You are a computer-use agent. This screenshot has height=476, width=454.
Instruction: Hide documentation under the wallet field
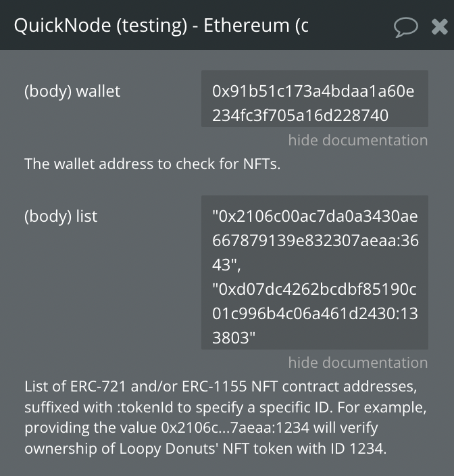pos(358,140)
